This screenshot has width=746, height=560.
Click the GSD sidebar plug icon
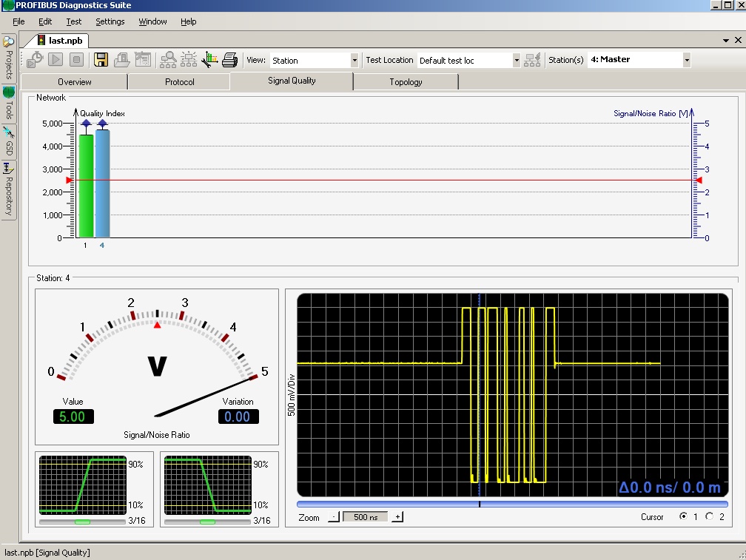[9, 132]
